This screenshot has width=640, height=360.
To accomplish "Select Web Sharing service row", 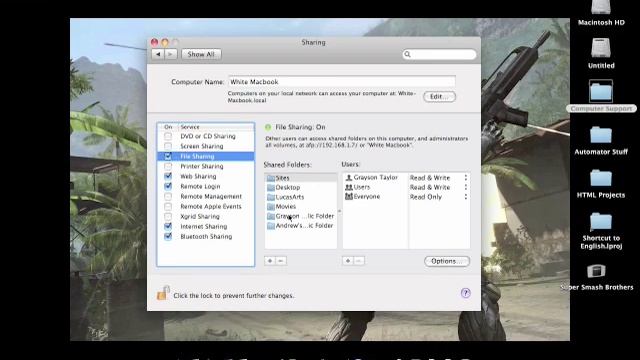I will tap(206, 176).
